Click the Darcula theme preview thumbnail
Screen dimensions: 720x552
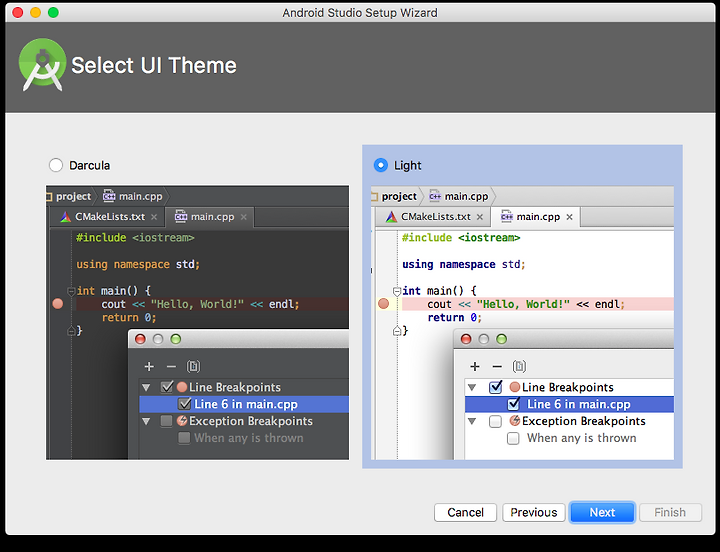point(197,322)
